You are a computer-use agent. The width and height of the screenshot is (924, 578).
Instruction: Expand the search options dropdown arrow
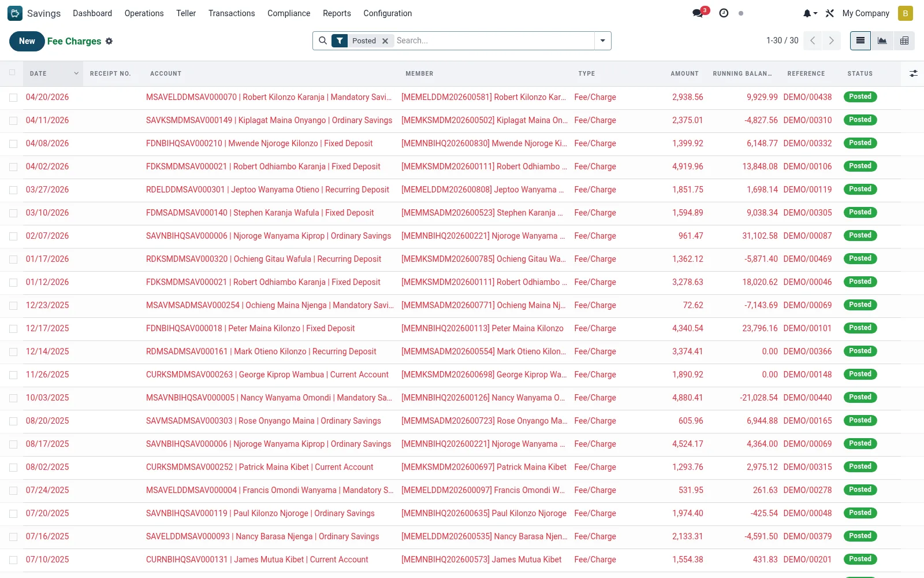click(603, 40)
